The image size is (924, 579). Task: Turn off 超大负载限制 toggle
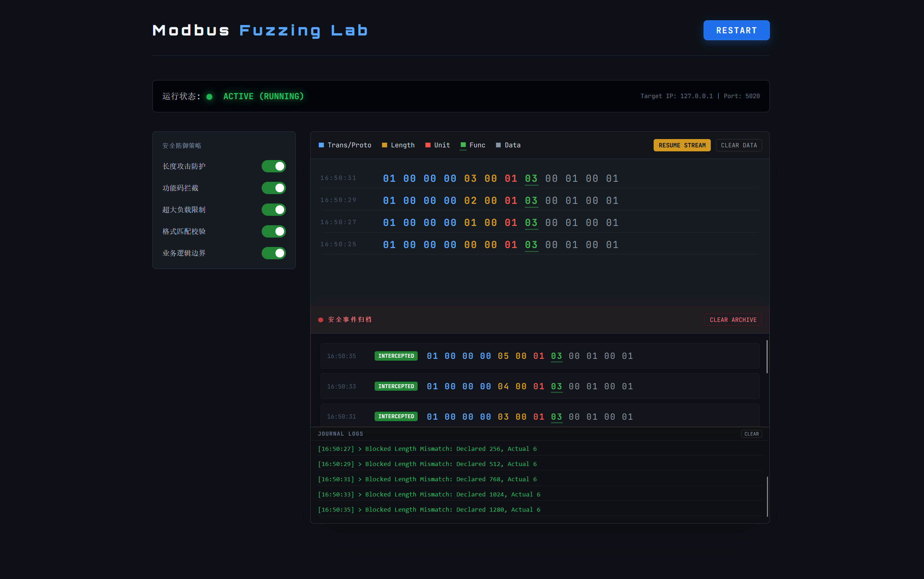point(273,210)
